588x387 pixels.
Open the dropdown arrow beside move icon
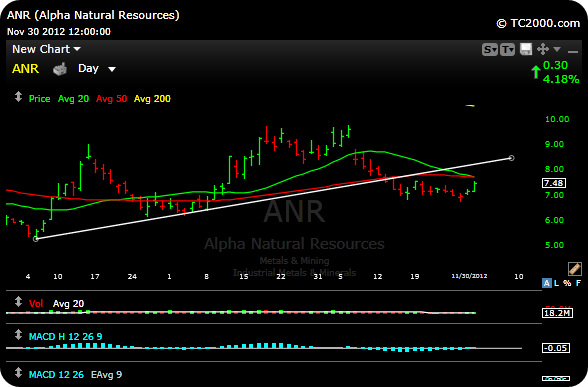557,50
